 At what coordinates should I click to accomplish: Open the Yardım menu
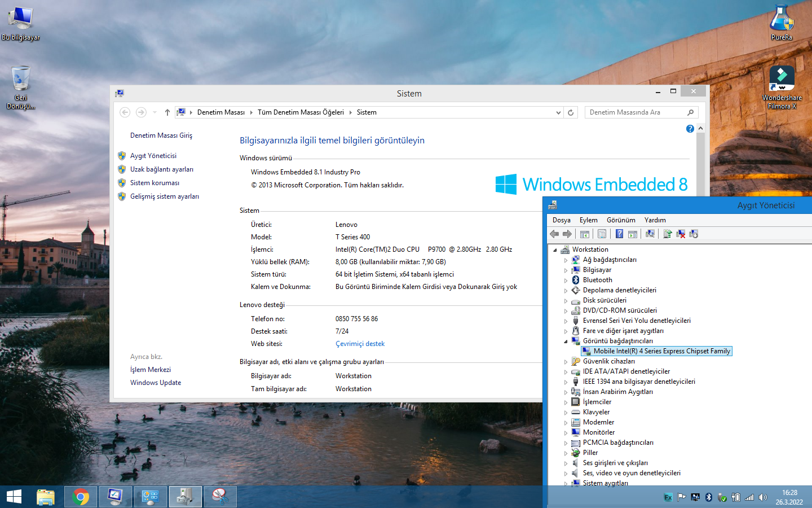(655, 220)
